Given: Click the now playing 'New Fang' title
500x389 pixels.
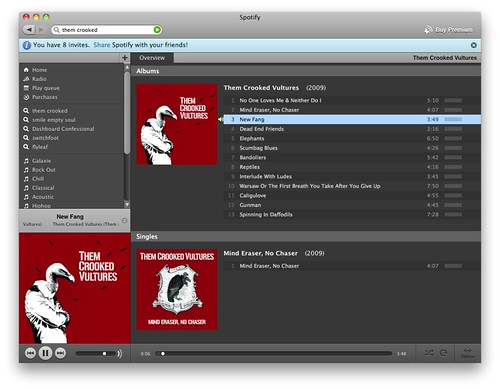Looking at the screenshot, I should [x=70, y=216].
